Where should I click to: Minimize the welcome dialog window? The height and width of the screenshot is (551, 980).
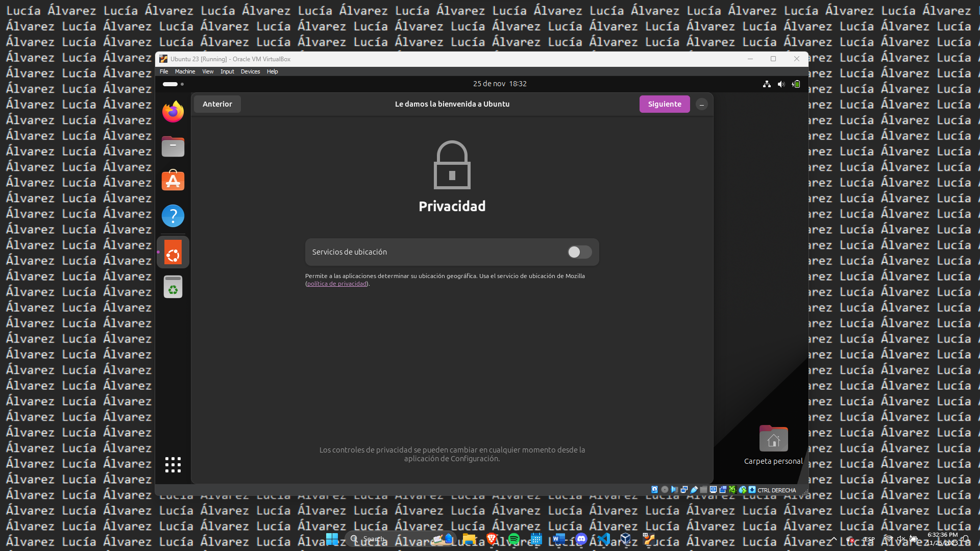[702, 105]
